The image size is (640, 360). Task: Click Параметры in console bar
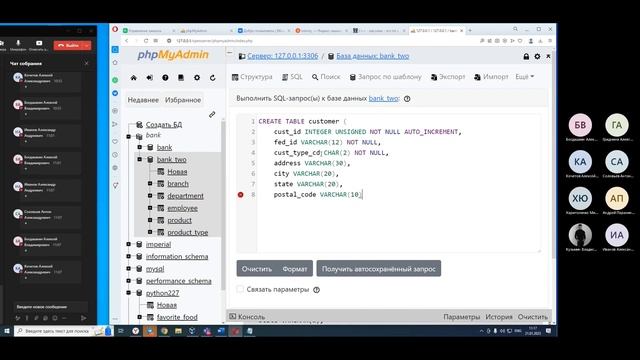pyautogui.click(x=462, y=317)
